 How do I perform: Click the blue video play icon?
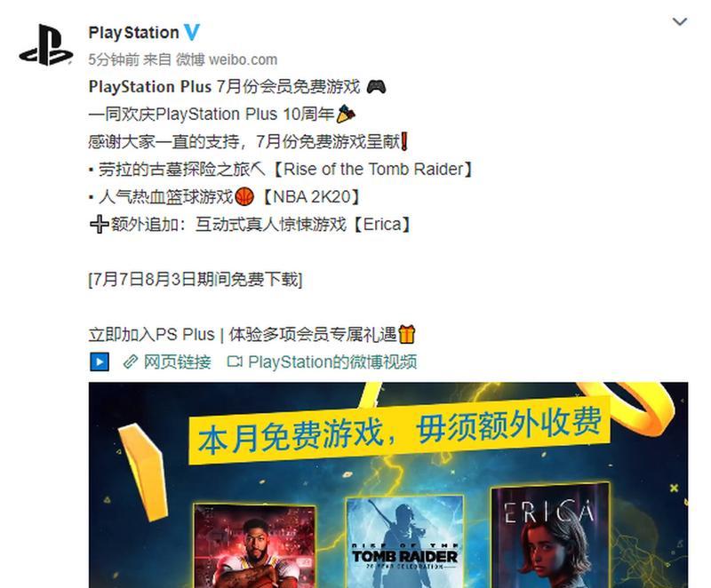pos(100,362)
